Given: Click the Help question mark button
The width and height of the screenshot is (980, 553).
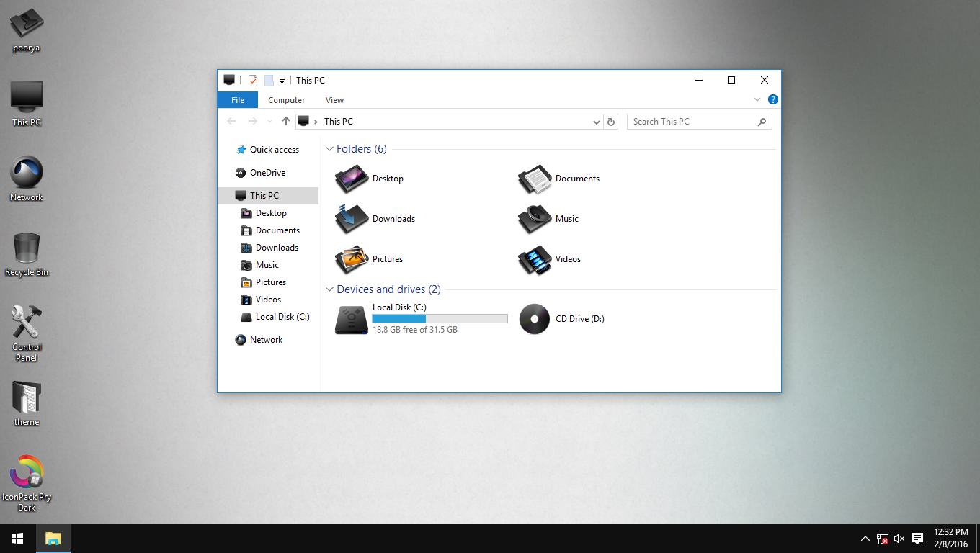Looking at the screenshot, I should 773,99.
